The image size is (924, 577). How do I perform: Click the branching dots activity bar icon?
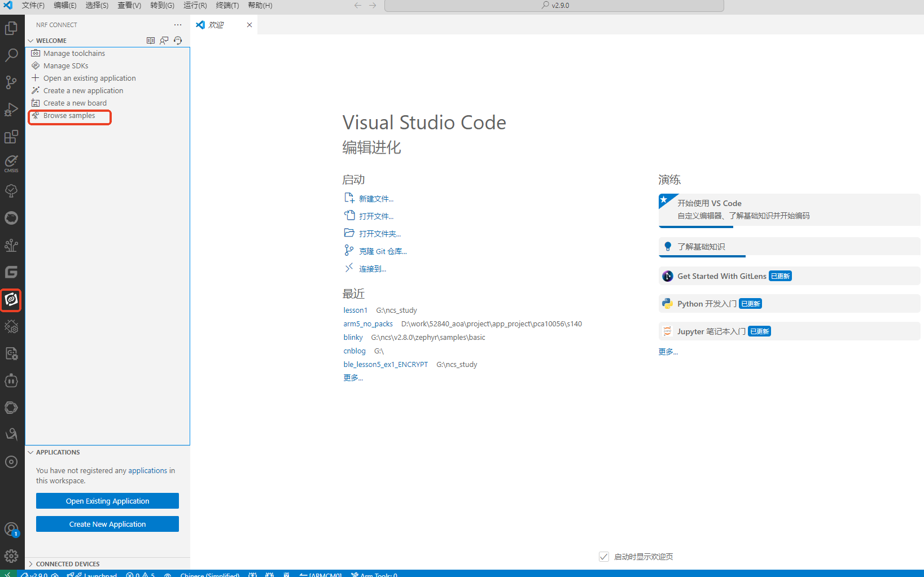click(11, 245)
